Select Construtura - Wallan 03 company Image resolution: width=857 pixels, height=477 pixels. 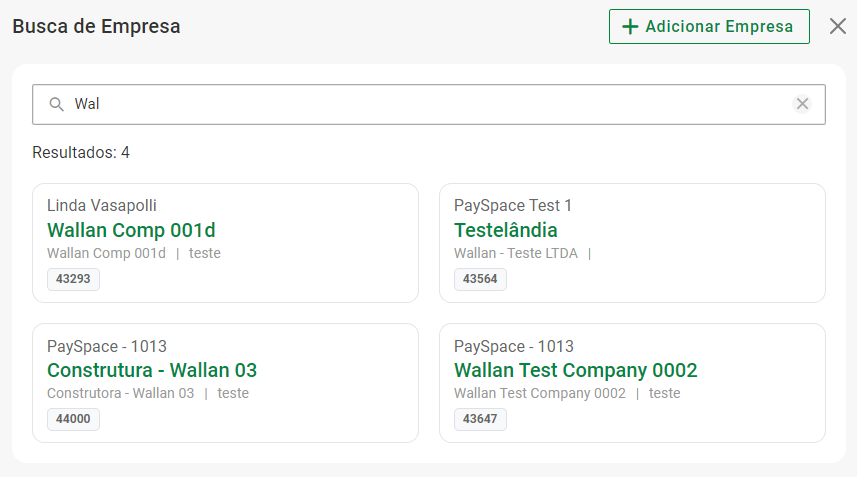tap(152, 370)
